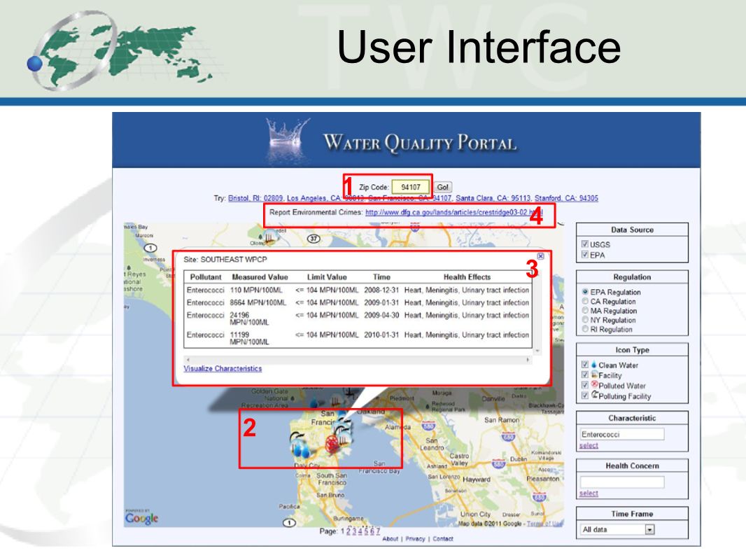Toggle the Polluted Water checkbox
The width and height of the screenshot is (746, 560).
585,386
